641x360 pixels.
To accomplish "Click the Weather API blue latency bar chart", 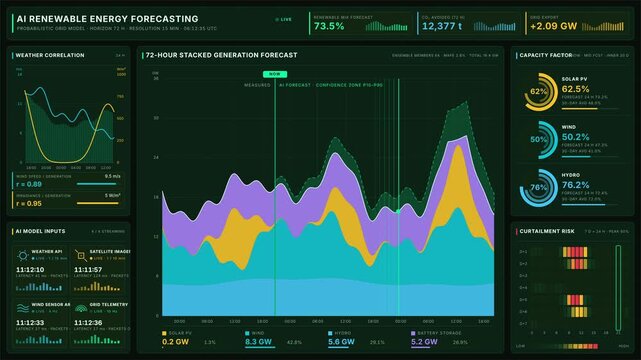I will tap(39, 287).
